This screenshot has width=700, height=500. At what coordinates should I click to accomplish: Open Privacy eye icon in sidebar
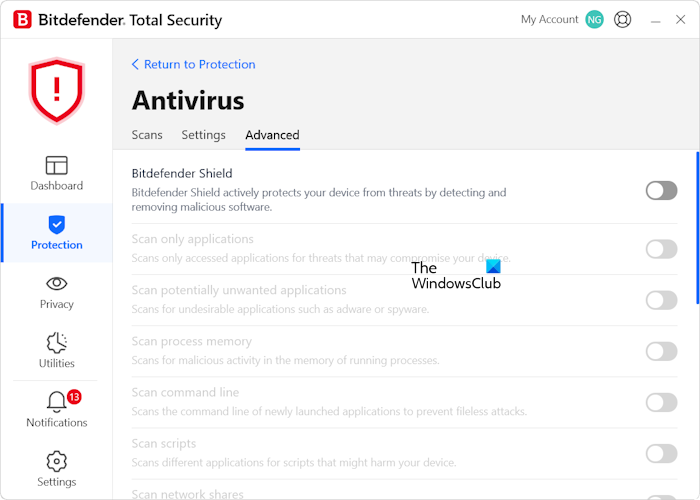(56, 284)
